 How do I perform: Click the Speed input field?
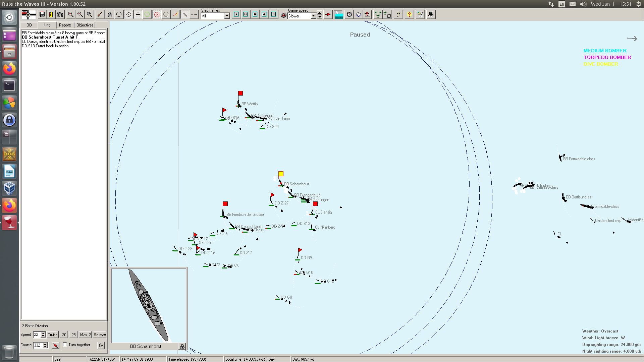point(37,335)
